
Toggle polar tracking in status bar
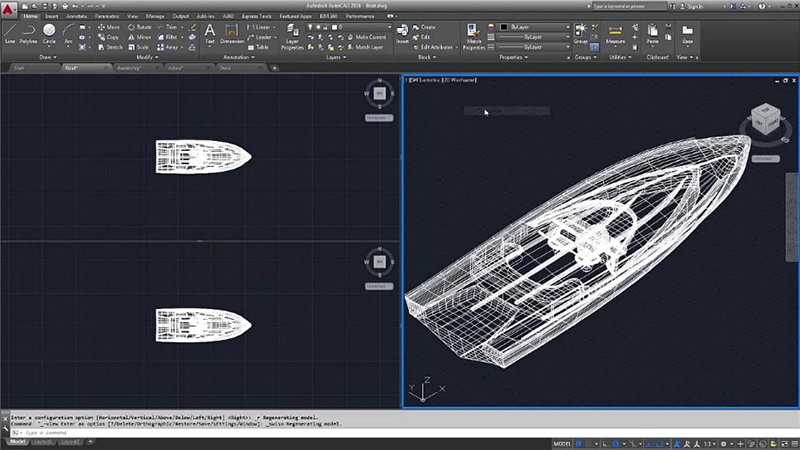pyautogui.click(x=616, y=444)
